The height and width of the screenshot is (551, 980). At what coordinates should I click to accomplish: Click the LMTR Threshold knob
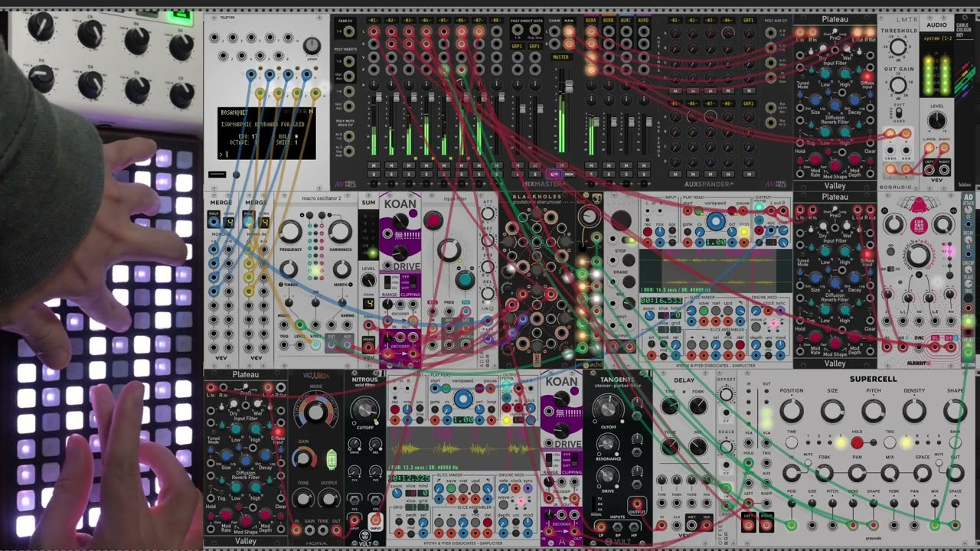pos(898,47)
